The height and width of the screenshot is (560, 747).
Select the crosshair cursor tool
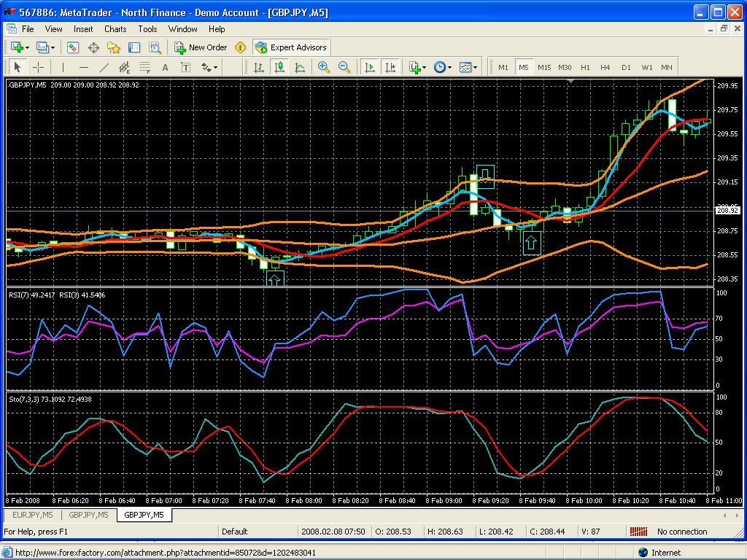38,67
